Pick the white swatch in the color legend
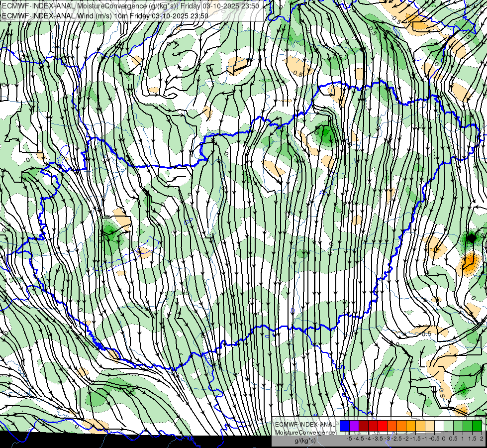Image resolution: width=487 pixels, height=448 pixels. point(439,426)
